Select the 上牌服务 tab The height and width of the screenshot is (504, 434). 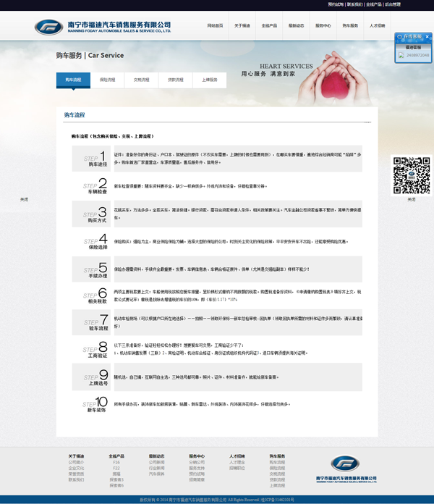pyautogui.click(x=210, y=80)
